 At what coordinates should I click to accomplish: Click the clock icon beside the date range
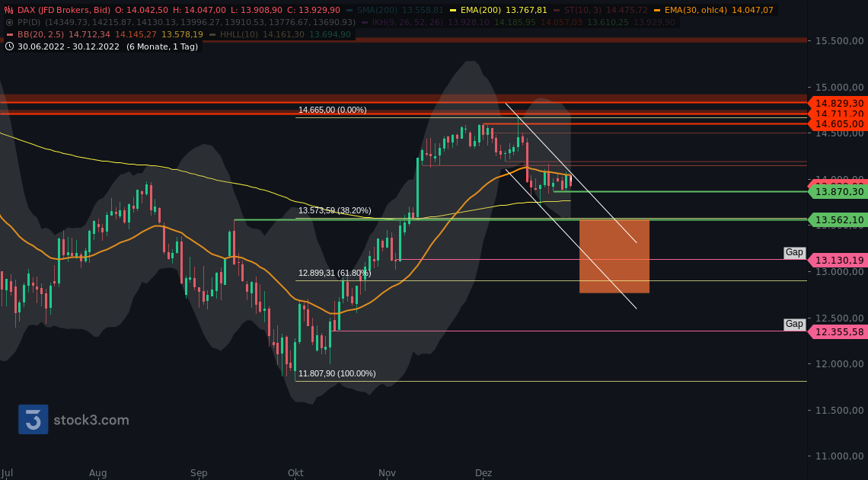tap(9, 46)
